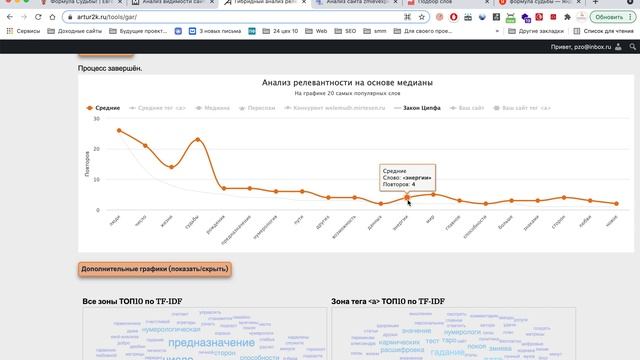Open the 3 новых письма bookmark
The width and height of the screenshot is (640, 360).
215,31
